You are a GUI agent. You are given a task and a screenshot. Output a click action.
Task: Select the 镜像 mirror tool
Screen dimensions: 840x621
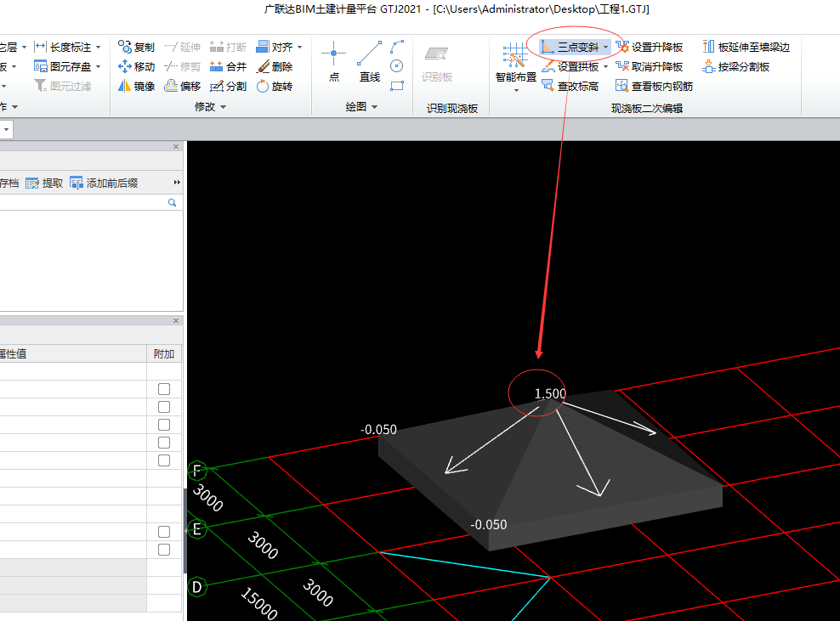pyautogui.click(x=136, y=86)
